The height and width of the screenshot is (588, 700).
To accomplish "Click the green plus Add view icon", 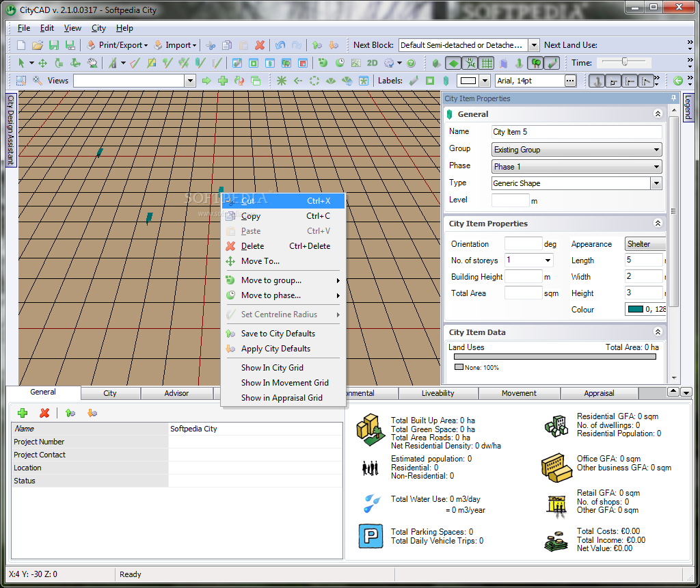I will point(223,81).
